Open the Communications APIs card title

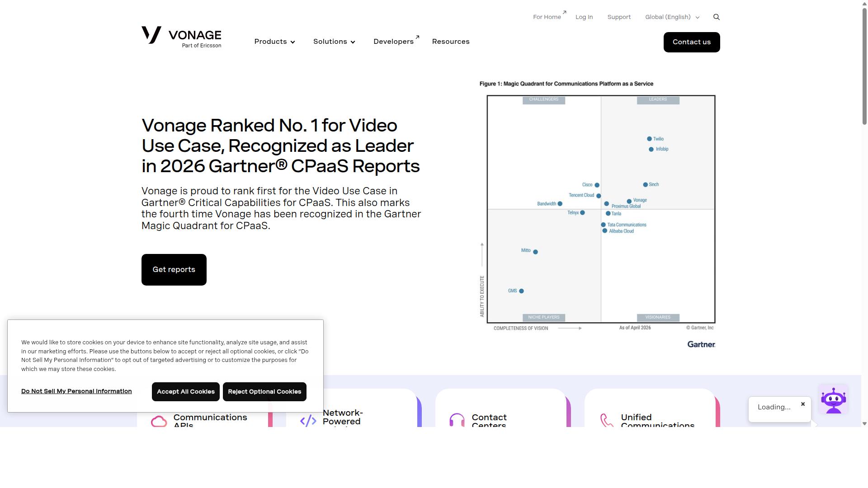pyautogui.click(x=210, y=421)
